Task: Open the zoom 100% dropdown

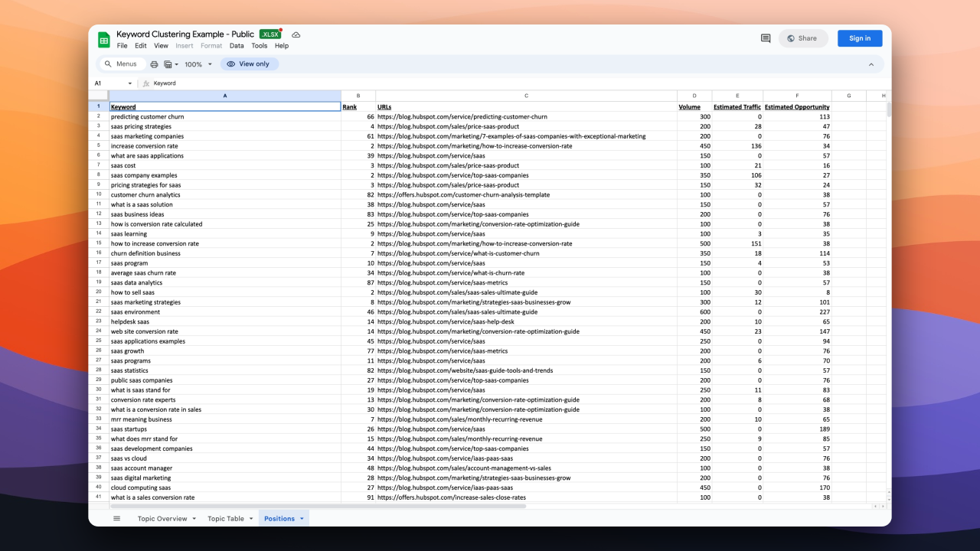Action: 198,64
